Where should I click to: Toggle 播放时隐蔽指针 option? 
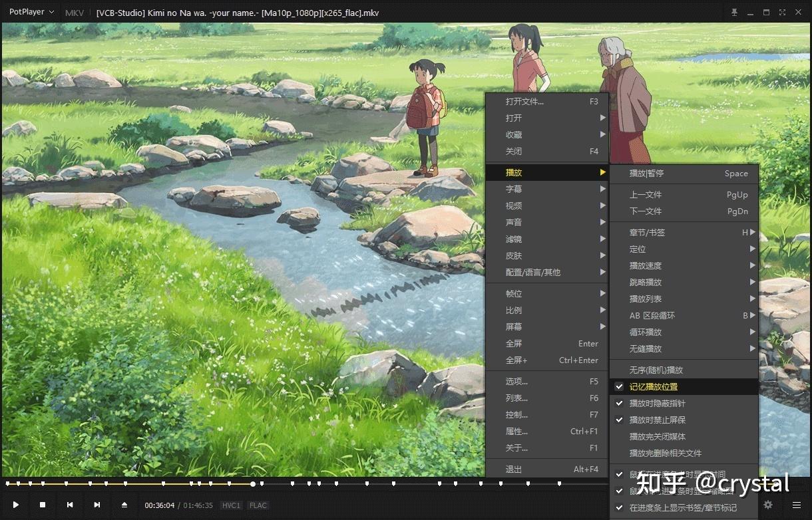684,403
